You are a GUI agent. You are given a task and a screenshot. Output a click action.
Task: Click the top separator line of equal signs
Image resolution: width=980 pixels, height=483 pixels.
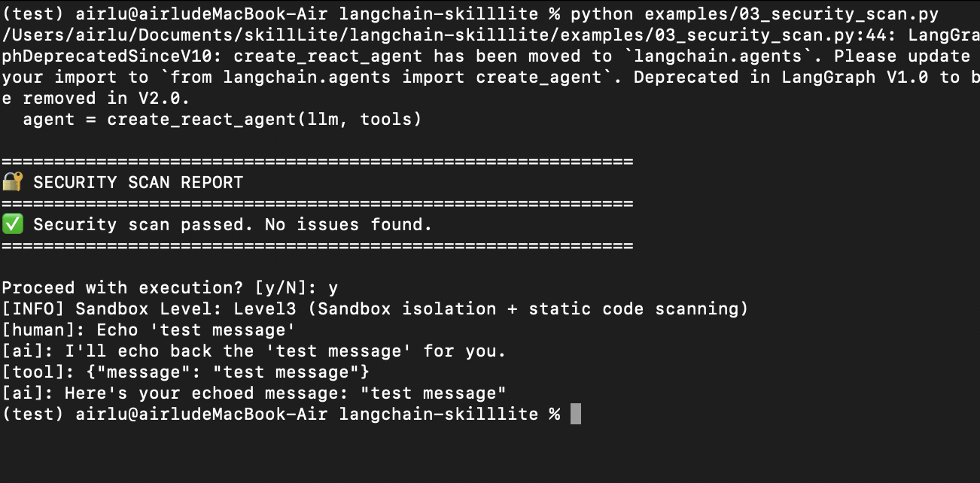point(318,161)
